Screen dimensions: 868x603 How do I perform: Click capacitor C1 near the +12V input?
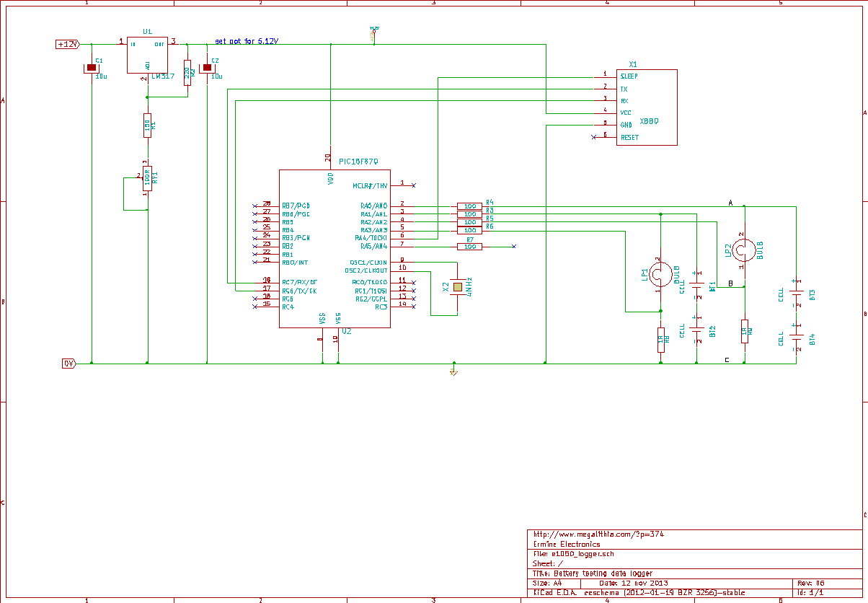(92, 68)
